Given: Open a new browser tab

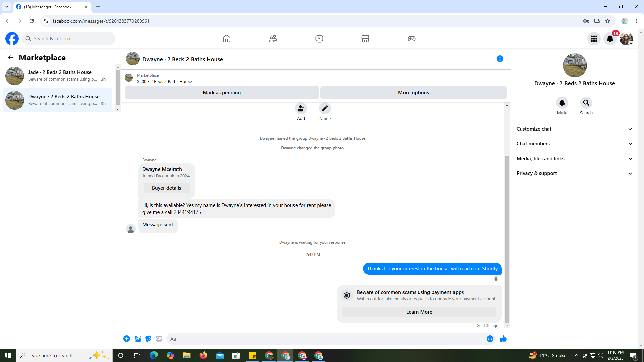Looking at the screenshot, I should pyautogui.click(x=98, y=7).
